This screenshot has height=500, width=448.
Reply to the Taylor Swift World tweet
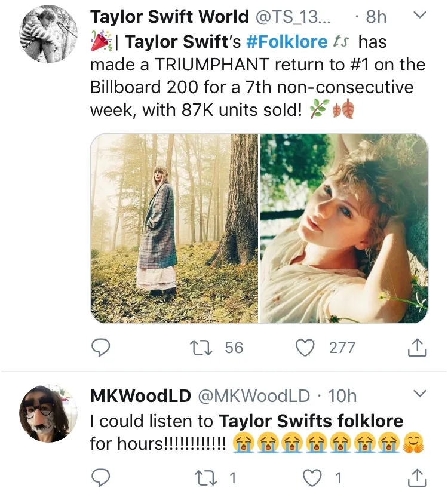[x=102, y=347]
